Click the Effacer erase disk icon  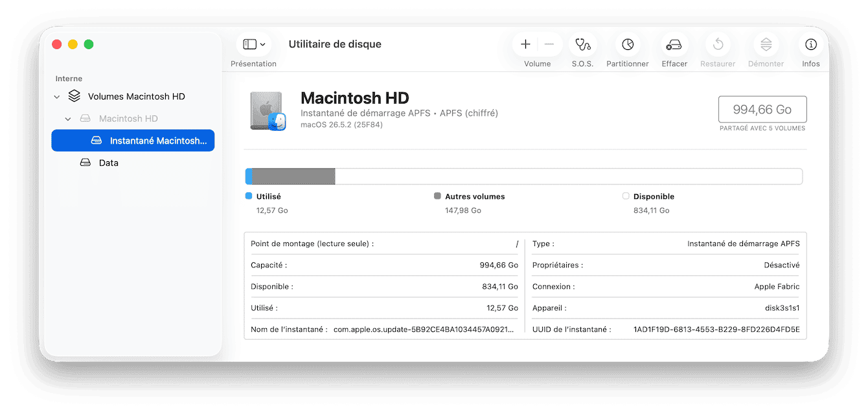coord(674,44)
